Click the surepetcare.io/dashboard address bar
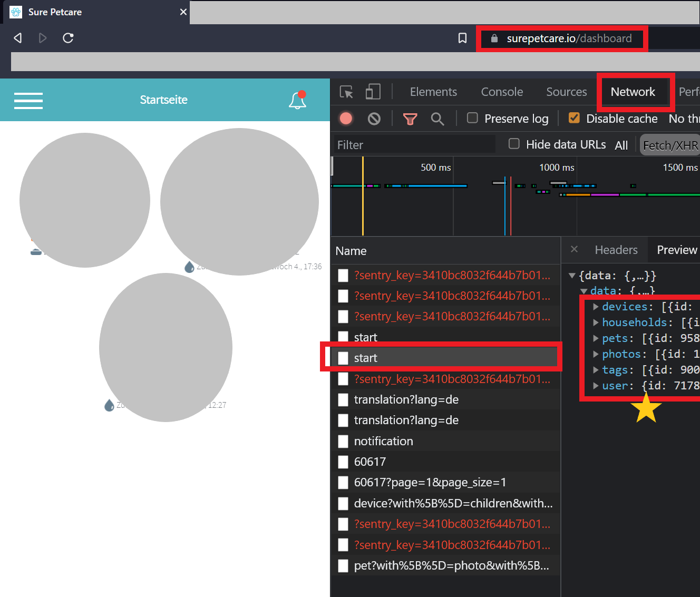The height and width of the screenshot is (597, 700). pos(569,38)
